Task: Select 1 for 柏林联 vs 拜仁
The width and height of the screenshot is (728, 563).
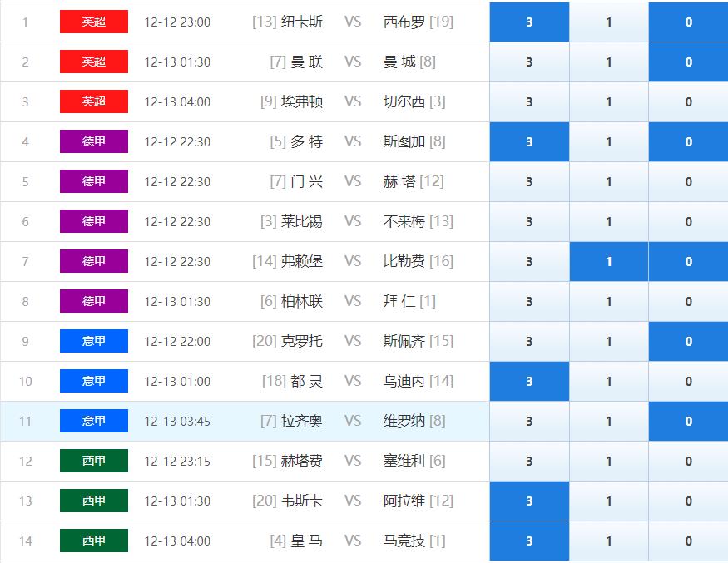Action: (x=609, y=301)
